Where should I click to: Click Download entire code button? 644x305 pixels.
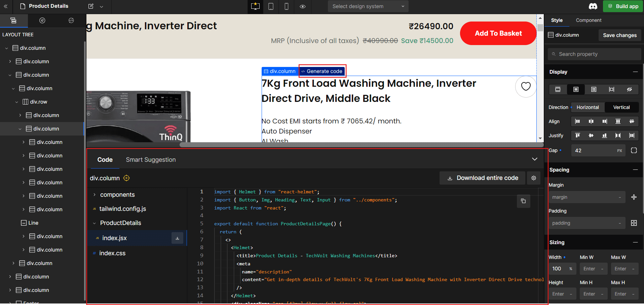pyautogui.click(x=482, y=178)
